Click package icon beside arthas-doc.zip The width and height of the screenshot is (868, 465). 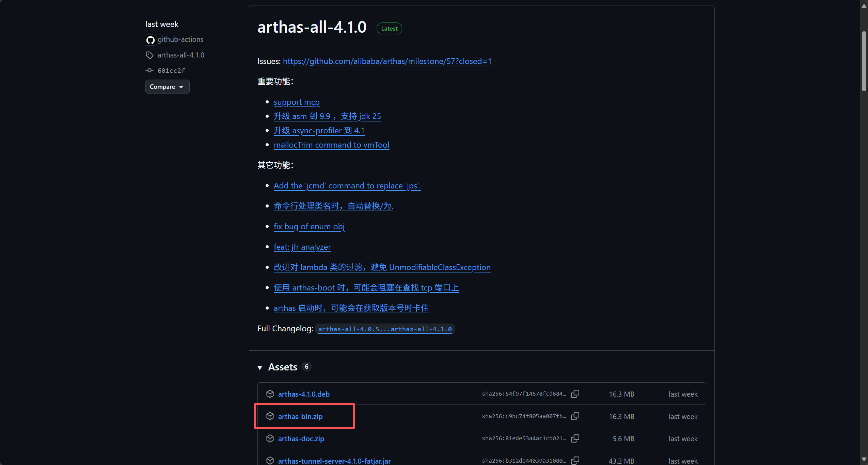(270, 438)
